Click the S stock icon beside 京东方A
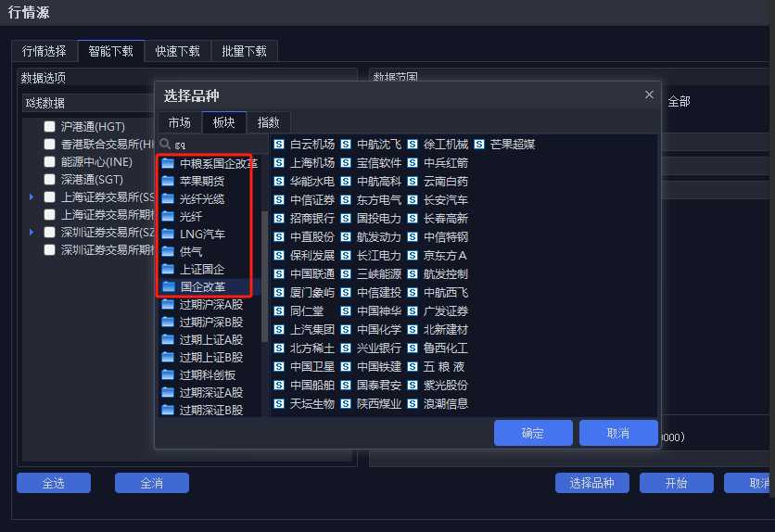Viewport: 775px width, 532px height. 413,256
